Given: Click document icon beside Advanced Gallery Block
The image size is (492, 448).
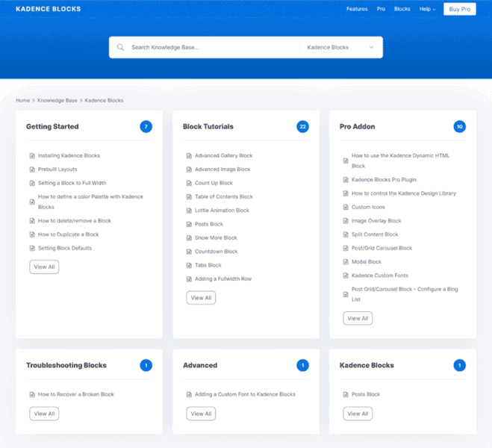Looking at the screenshot, I should 189,156.
